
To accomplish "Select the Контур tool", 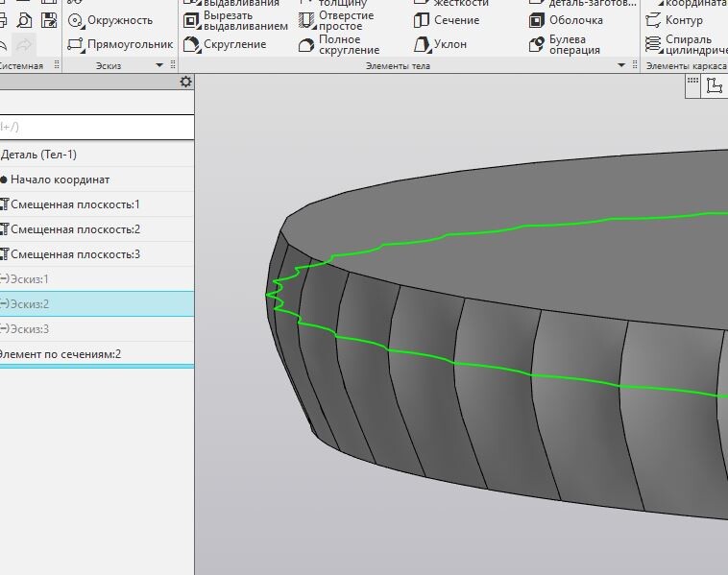I will pos(680,20).
